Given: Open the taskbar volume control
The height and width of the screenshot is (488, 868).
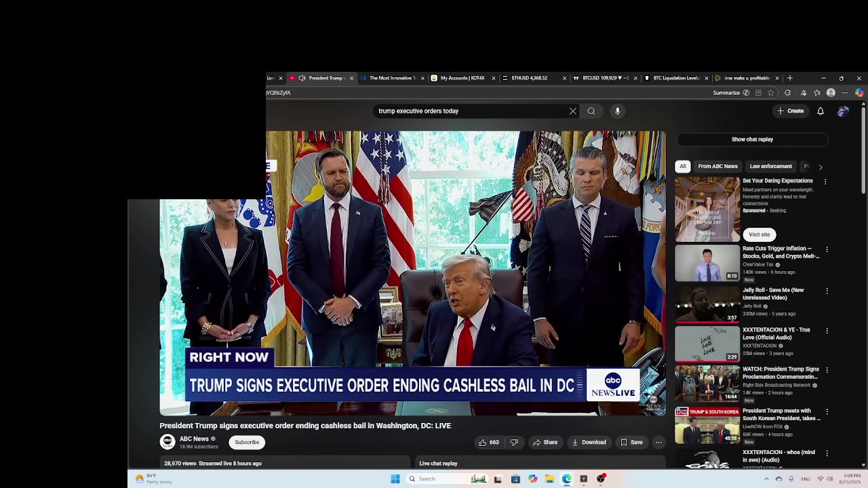Looking at the screenshot, I should (831, 479).
